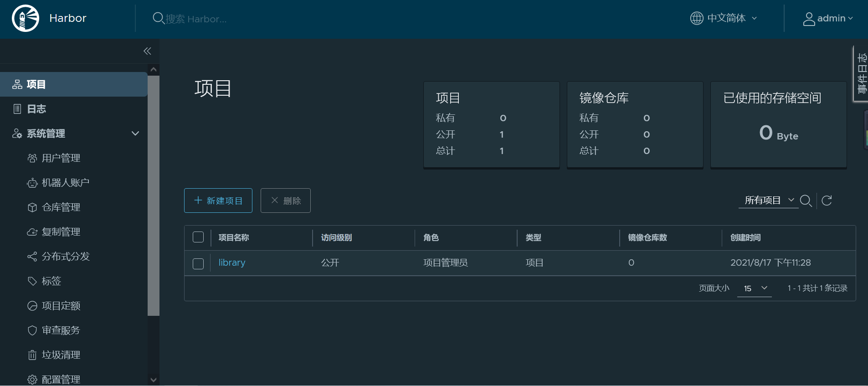Check the library row checkbox
The width and height of the screenshot is (868, 386).
click(198, 263)
